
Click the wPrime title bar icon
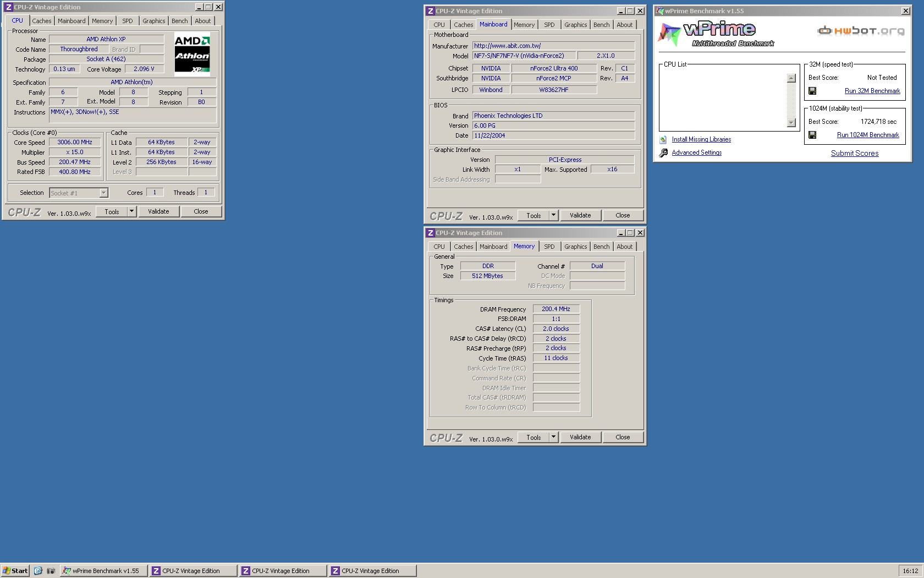tap(659, 11)
